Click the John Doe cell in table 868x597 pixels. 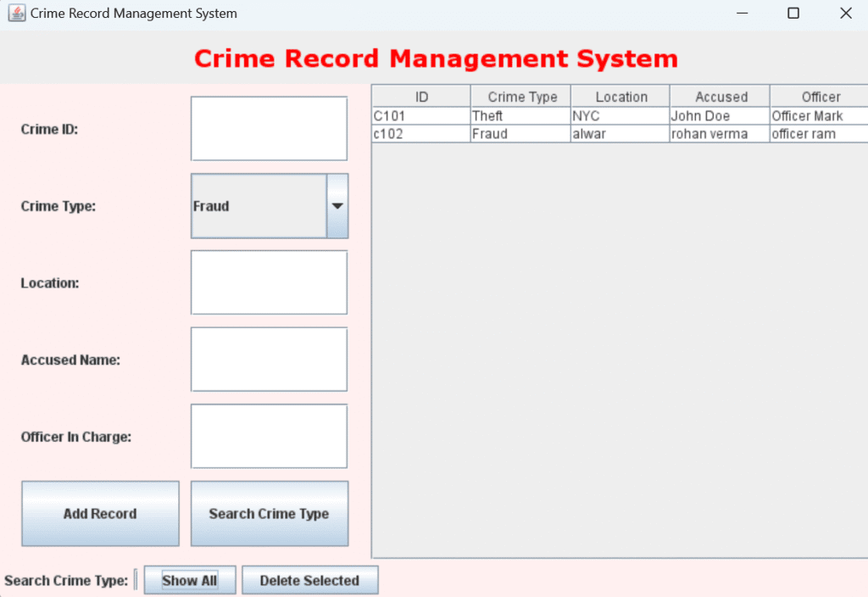pos(719,116)
